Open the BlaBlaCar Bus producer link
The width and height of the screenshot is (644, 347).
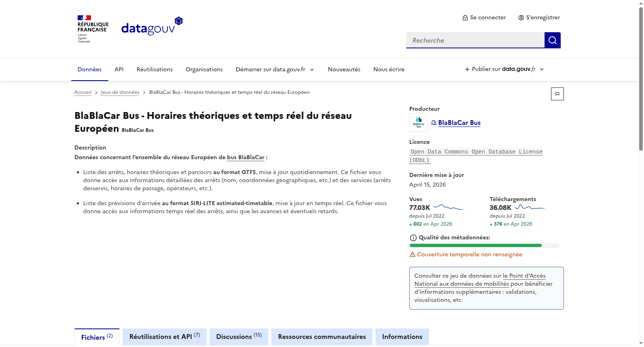[x=459, y=123]
